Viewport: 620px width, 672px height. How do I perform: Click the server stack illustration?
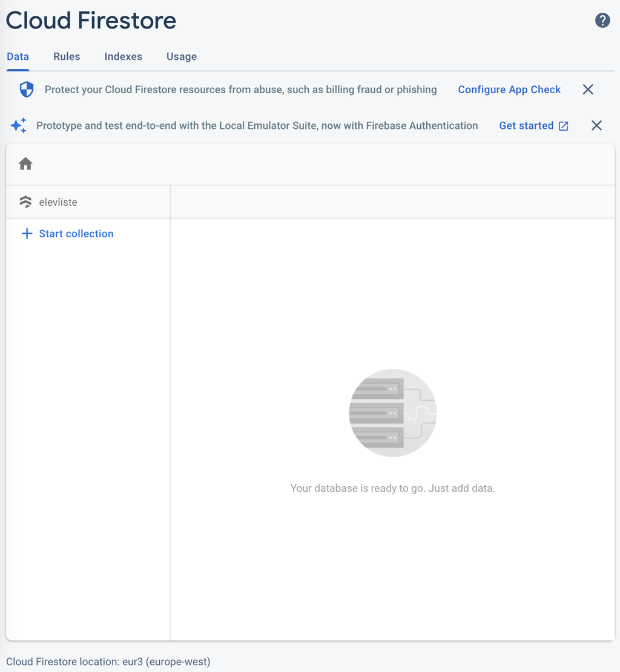(x=392, y=413)
